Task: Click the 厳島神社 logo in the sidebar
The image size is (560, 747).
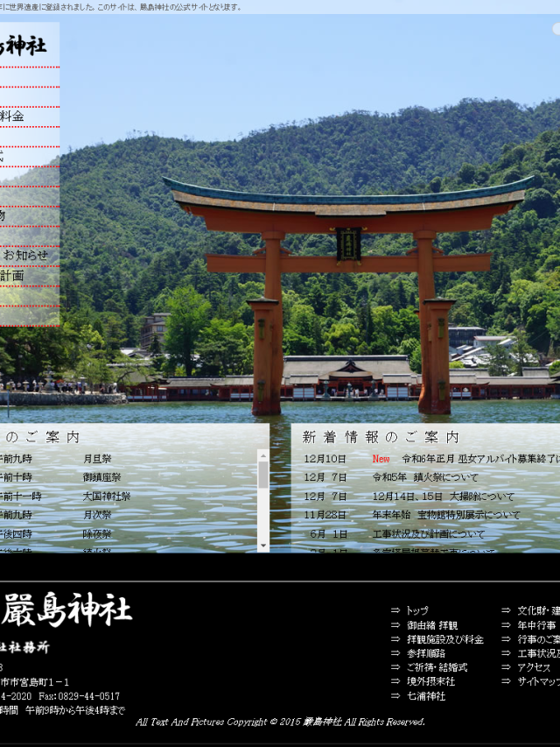Action: [23, 45]
